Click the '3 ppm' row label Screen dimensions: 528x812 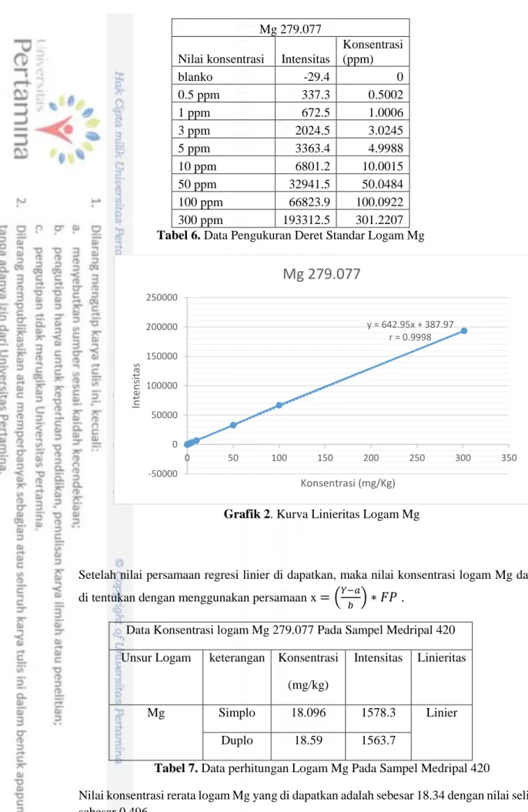[194, 131]
